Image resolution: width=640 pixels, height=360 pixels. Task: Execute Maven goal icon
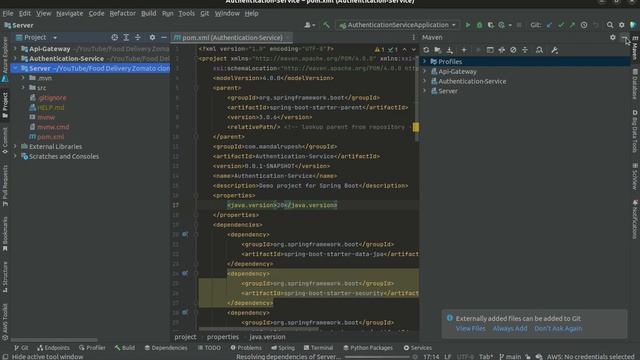(x=490, y=50)
